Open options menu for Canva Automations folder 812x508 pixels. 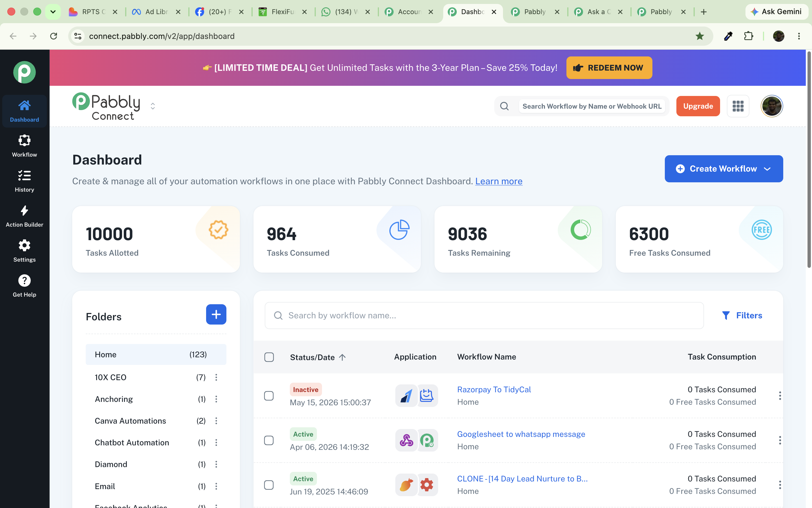click(x=216, y=421)
